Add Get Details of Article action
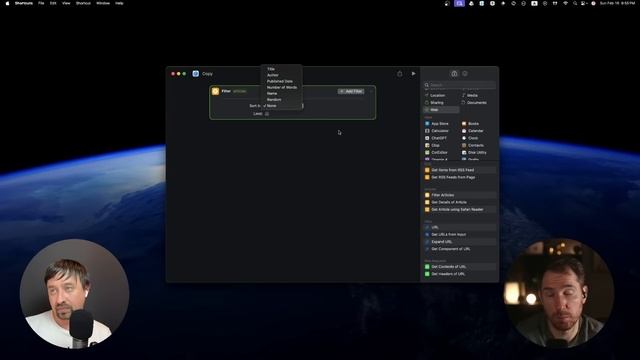 click(460, 202)
